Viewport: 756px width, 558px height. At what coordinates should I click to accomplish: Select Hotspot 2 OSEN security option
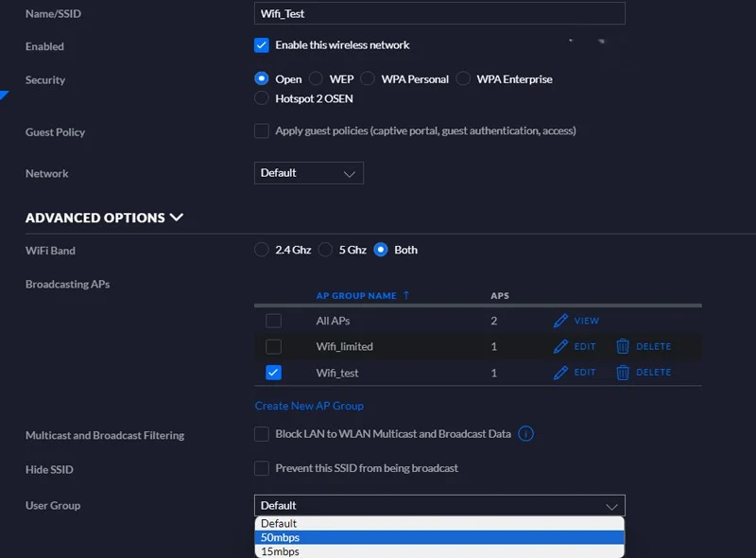click(262, 98)
